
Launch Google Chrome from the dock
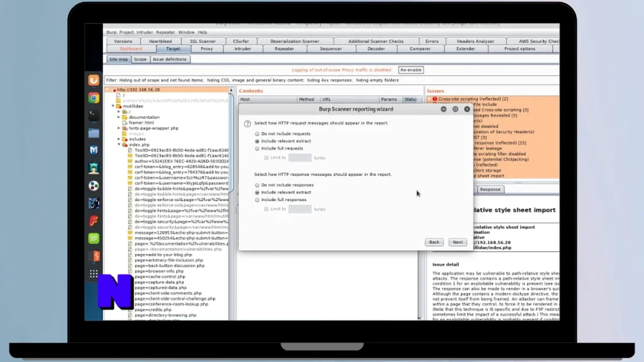[x=94, y=97]
